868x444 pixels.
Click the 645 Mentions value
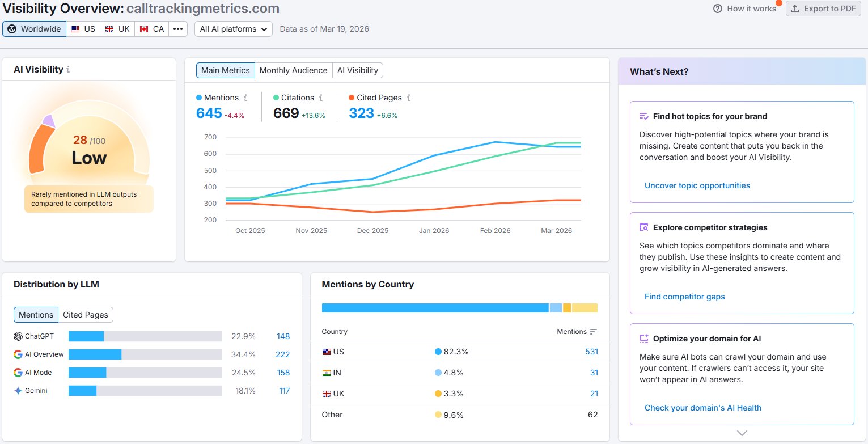coord(209,113)
